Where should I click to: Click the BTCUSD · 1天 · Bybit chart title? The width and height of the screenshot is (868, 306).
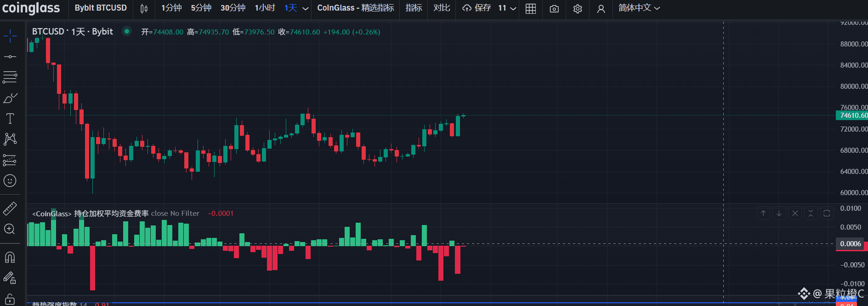tap(72, 31)
